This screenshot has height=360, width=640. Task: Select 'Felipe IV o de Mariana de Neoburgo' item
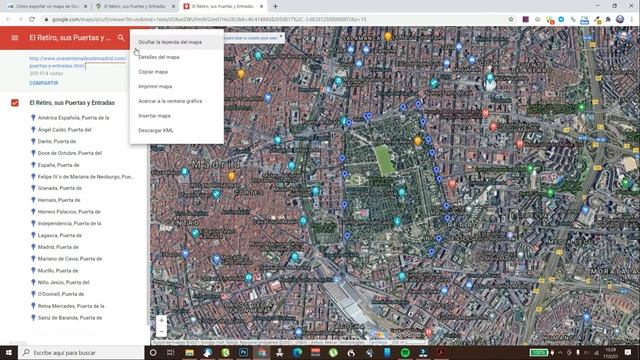point(86,177)
